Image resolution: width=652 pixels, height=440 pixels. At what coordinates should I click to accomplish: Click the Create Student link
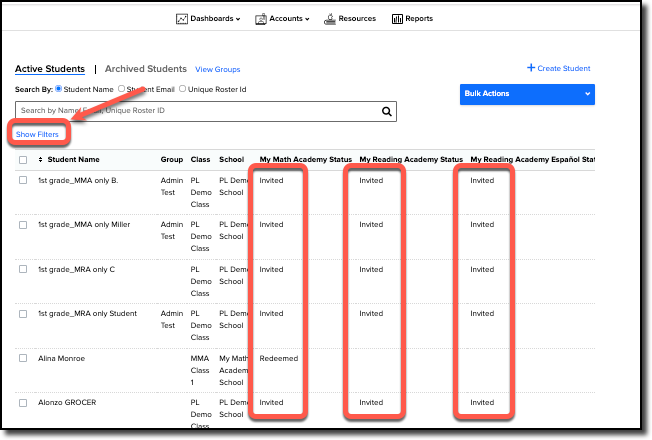coord(563,68)
